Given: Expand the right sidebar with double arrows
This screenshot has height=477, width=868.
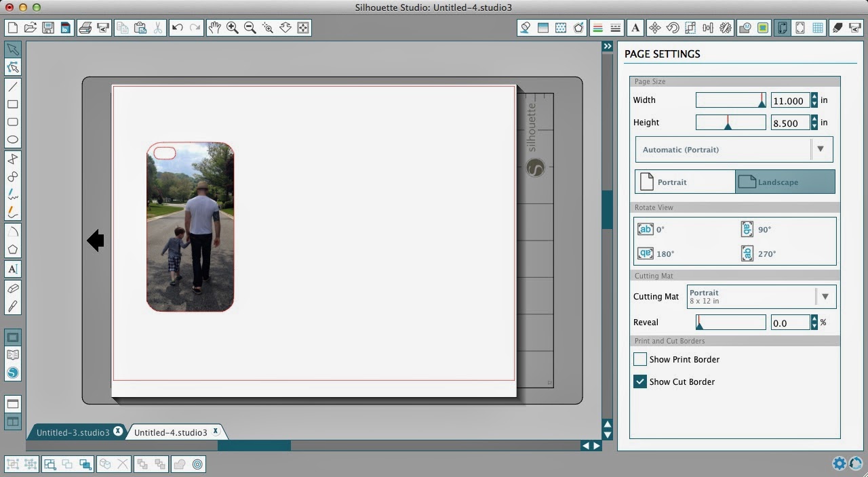Looking at the screenshot, I should 607,46.
